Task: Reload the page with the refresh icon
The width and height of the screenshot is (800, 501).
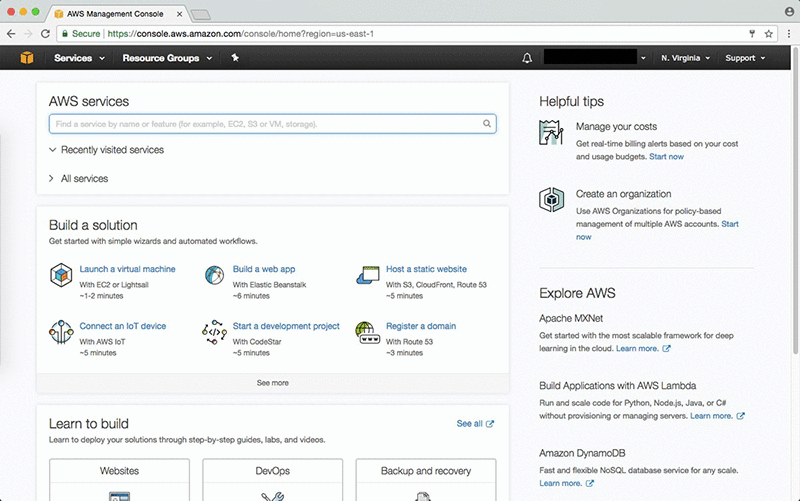Action: (x=45, y=34)
